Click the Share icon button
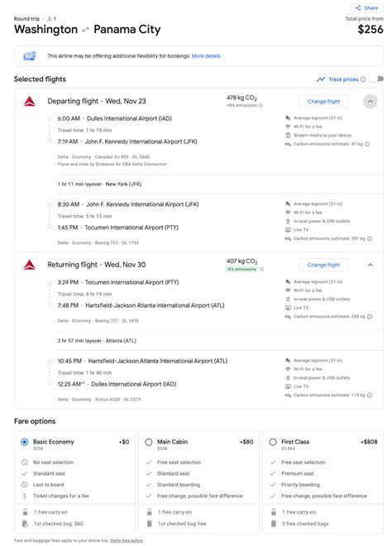 pyautogui.click(x=367, y=7)
